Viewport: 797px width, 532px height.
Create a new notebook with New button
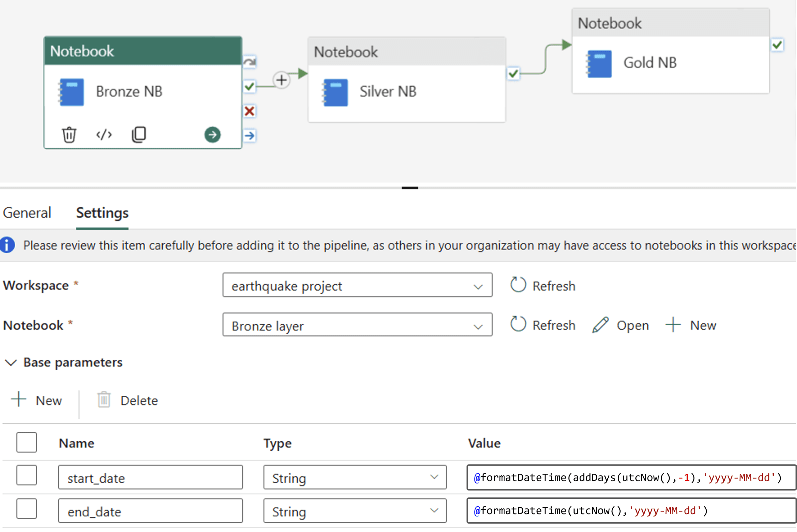pyautogui.click(x=691, y=325)
